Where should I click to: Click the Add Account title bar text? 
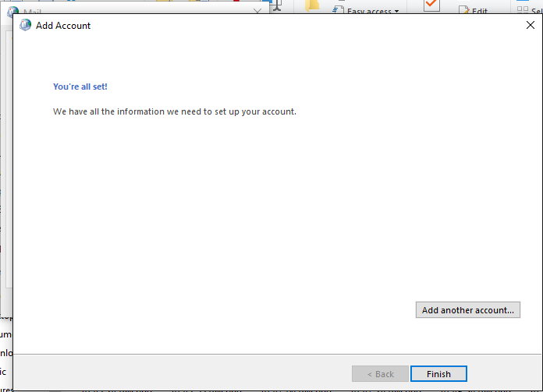pos(63,26)
